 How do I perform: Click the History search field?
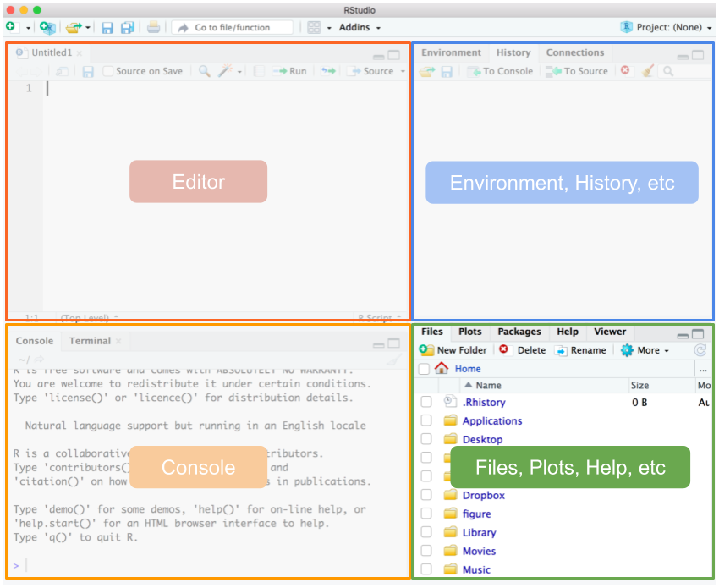pos(685,71)
